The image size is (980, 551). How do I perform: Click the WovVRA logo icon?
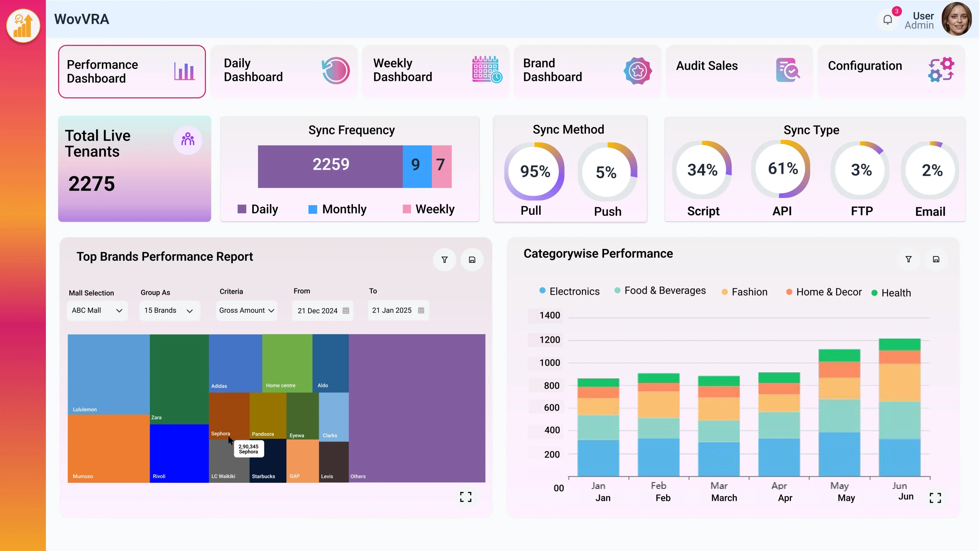coord(23,26)
